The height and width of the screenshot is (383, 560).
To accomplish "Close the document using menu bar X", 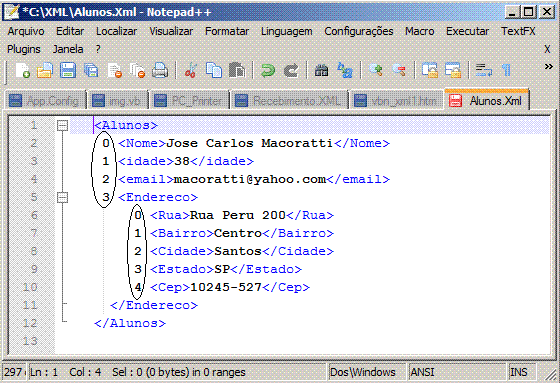I will pyautogui.click(x=547, y=49).
